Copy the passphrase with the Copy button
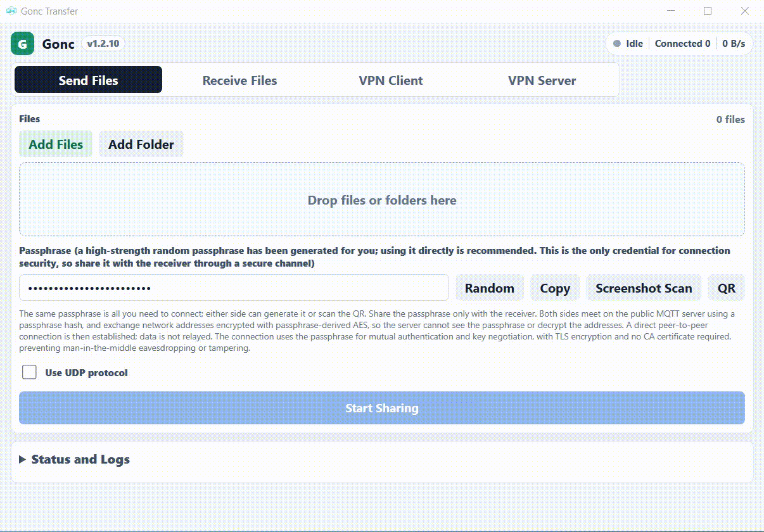This screenshot has width=764, height=532. pos(555,288)
